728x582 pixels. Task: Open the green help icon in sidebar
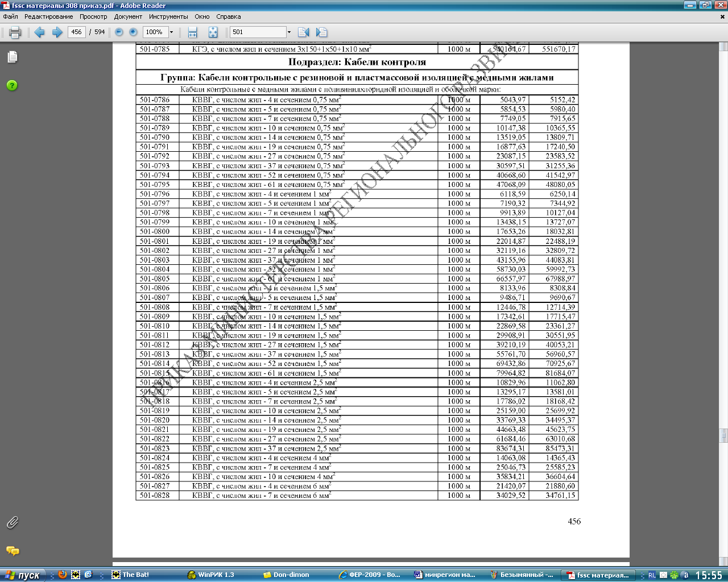point(12,85)
